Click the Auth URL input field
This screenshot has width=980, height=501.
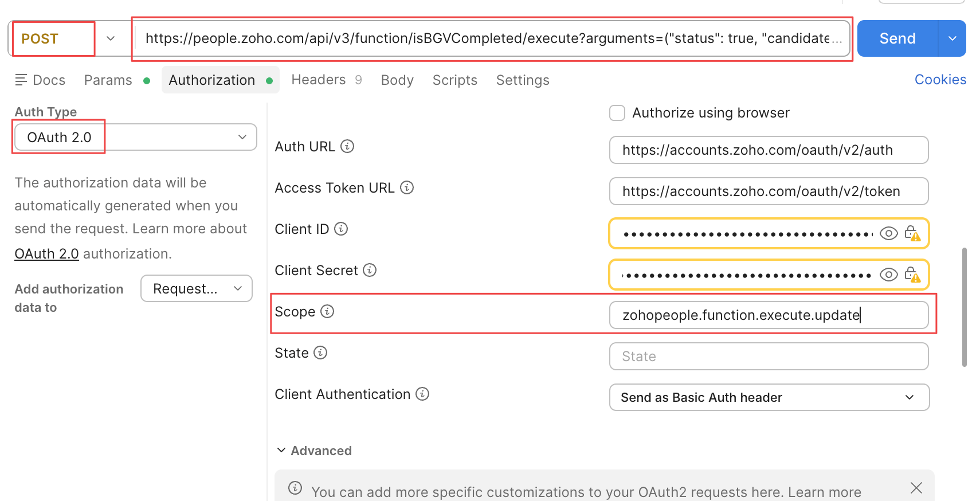769,150
